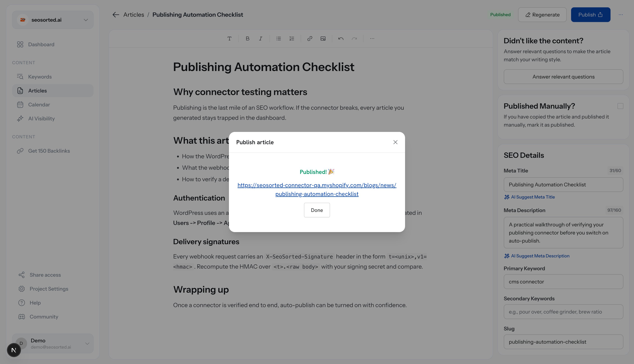Insert a numbered list
634x364 pixels.
coord(292,39)
